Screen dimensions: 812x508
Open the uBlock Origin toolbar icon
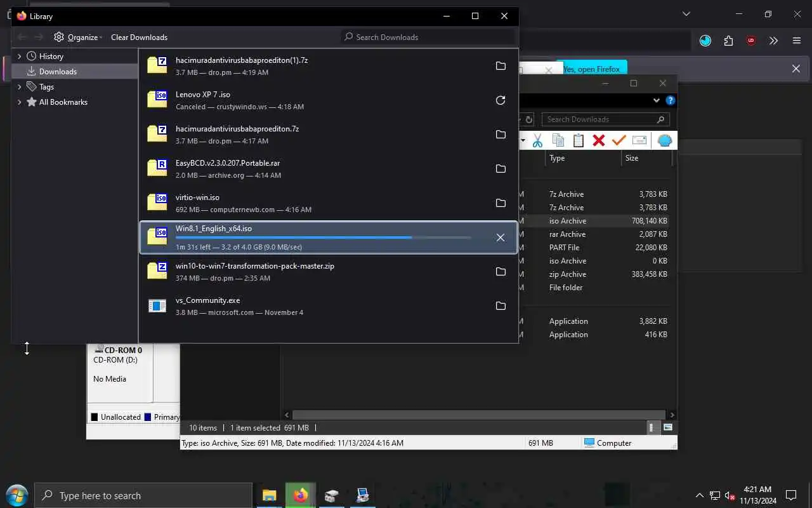(751, 41)
